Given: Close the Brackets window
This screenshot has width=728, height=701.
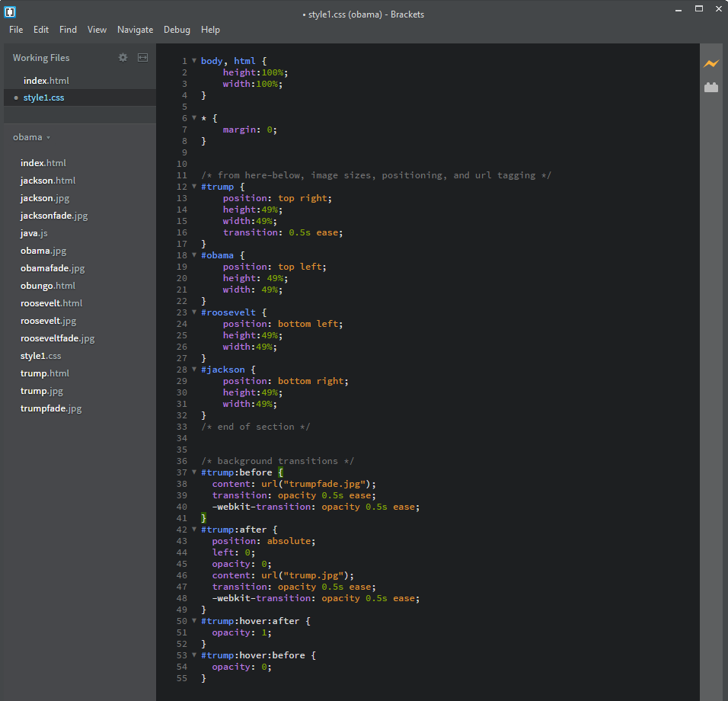Looking at the screenshot, I should pos(719,8).
